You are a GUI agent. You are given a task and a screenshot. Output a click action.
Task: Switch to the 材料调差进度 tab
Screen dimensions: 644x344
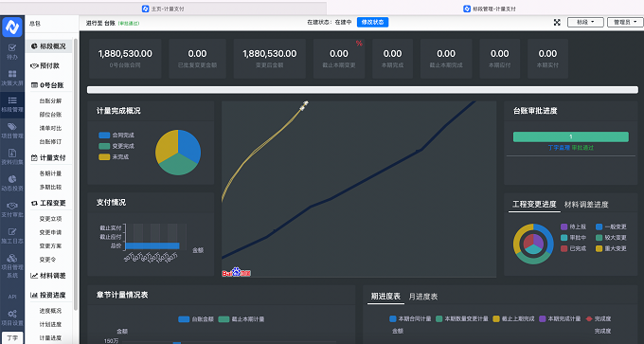click(586, 205)
